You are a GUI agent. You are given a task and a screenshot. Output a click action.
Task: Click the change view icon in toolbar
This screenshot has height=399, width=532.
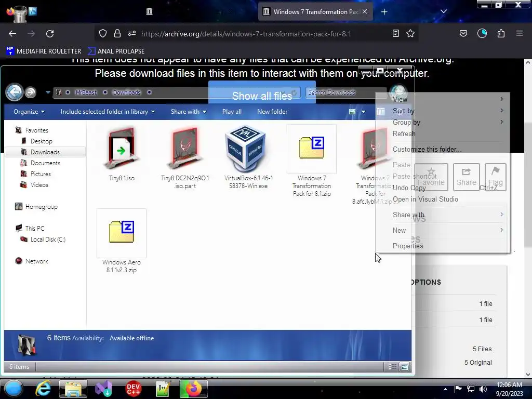(352, 112)
